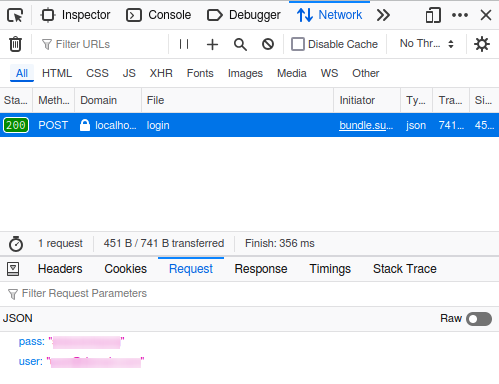Screen dimensions: 499x384
Task: Click the Finish: 356 ms text
Action: (280, 243)
